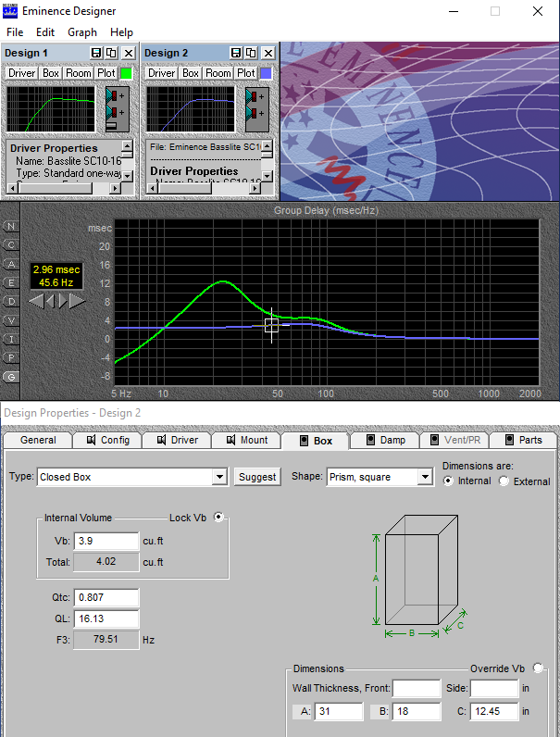Switch to the Mount tab
Screen dimensions: 560x737
point(246,441)
